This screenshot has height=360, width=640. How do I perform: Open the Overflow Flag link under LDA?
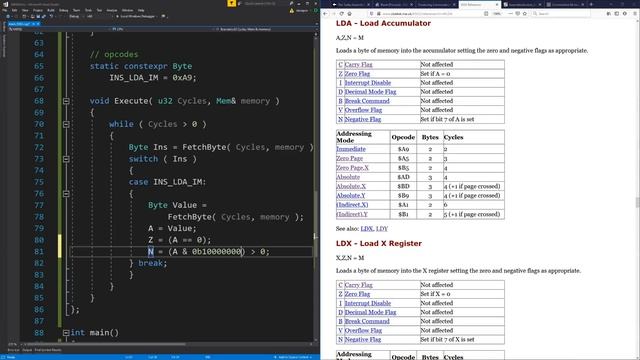pos(363,110)
